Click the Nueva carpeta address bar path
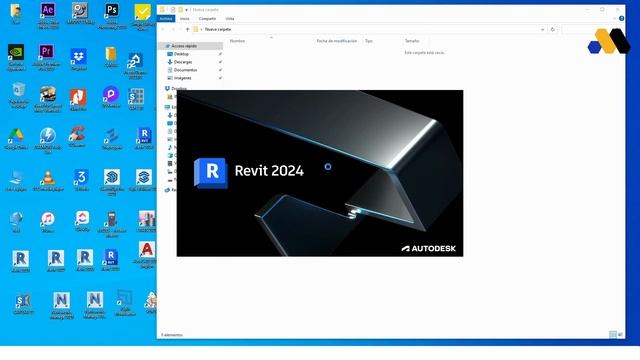The height and width of the screenshot is (360, 640). [218, 29]
